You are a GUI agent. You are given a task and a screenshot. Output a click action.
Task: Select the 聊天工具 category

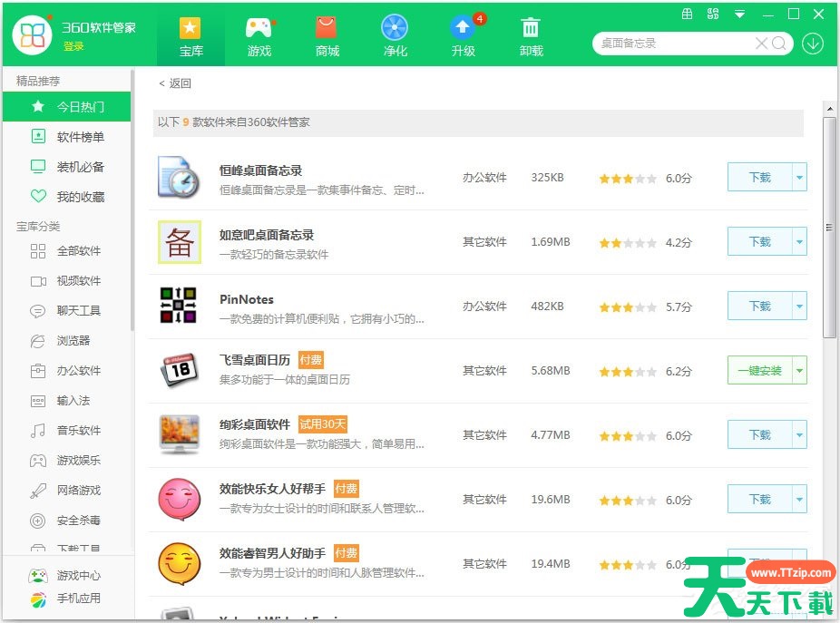coord(66,311)
